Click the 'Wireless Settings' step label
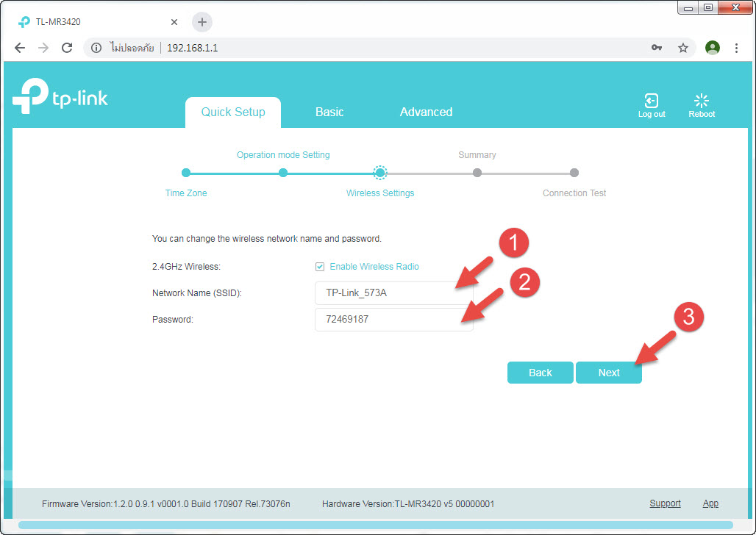This screenshot has width=756, height=535. coord(380,193)
